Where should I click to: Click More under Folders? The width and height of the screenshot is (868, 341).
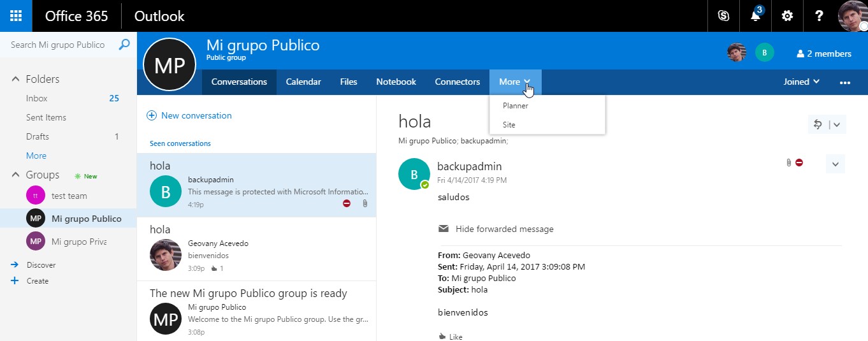(x=36, y=156)
